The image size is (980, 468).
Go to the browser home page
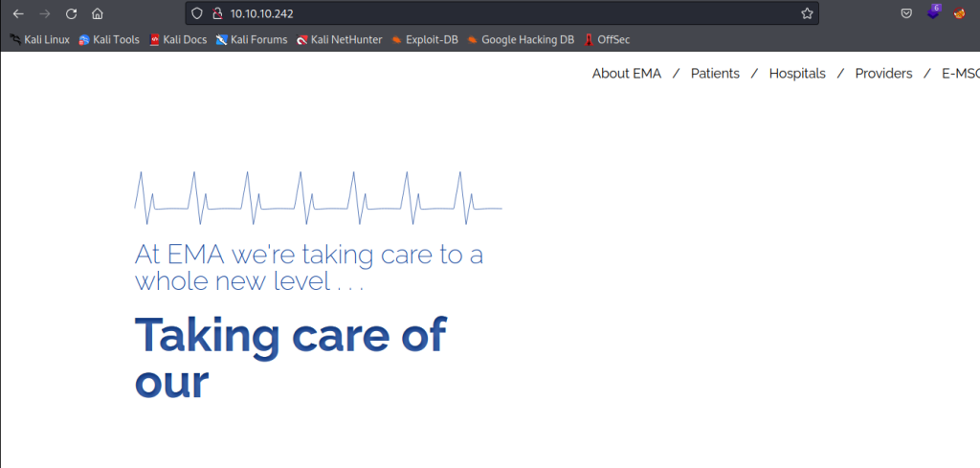tap(97, 13)
